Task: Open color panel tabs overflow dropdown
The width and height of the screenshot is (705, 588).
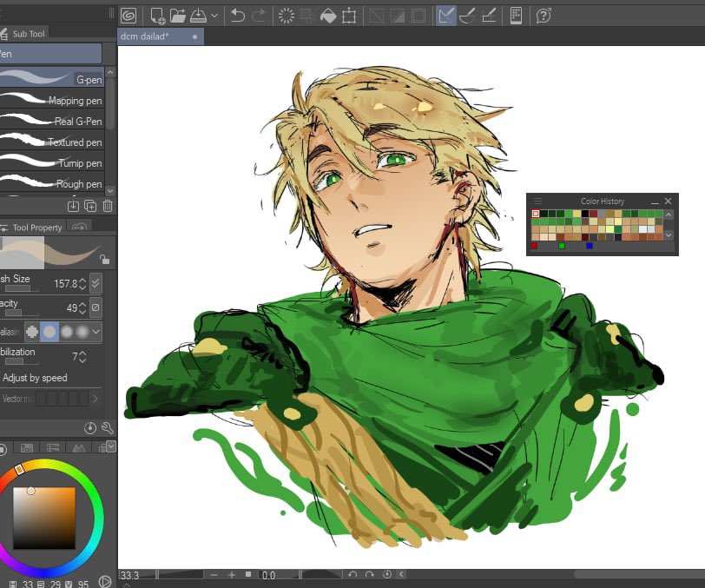Action: [111, 446]
